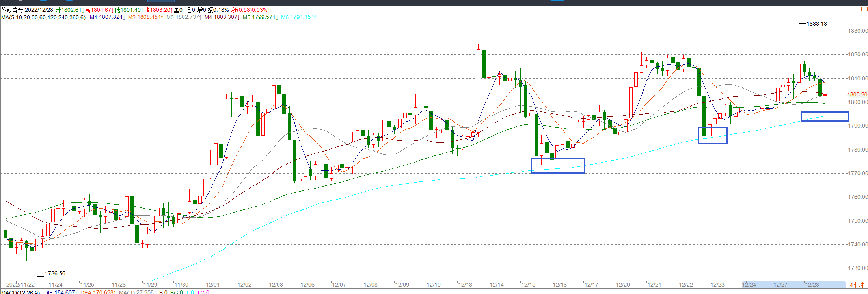The image size is (868, 294).
Task: Click the 伦敦黄金 instrument name label
Action: [x=12, y=10]
